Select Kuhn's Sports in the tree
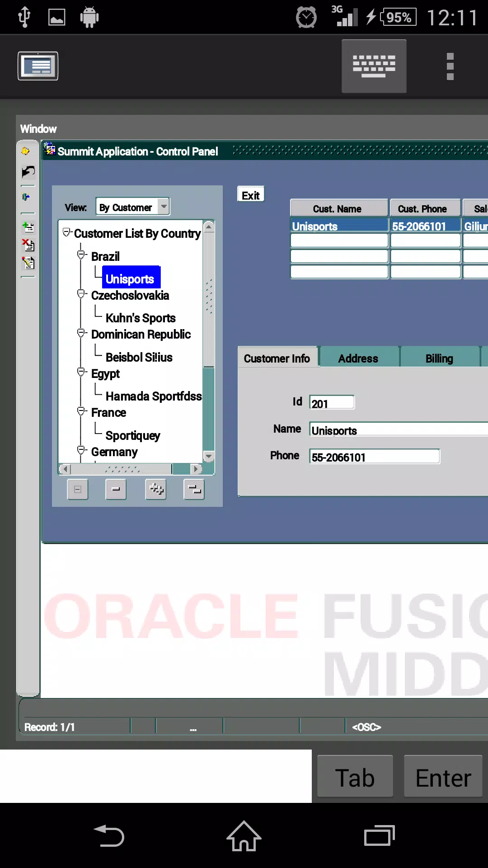Viewport: 488px width, 868px height. click(x=141, y=318)
